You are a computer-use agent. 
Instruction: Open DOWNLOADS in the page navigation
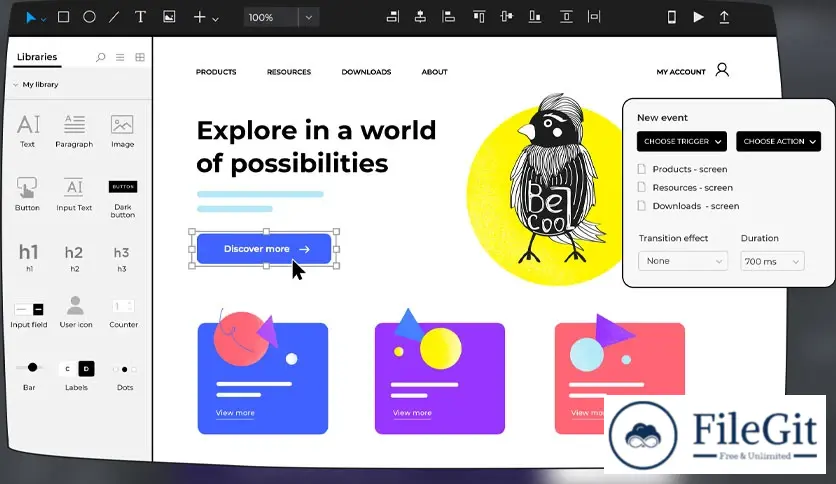click(366, 72)
